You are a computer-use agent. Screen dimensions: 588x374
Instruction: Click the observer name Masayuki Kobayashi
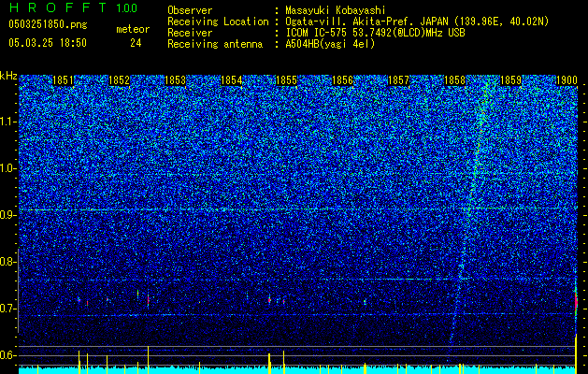pos(336,11)
